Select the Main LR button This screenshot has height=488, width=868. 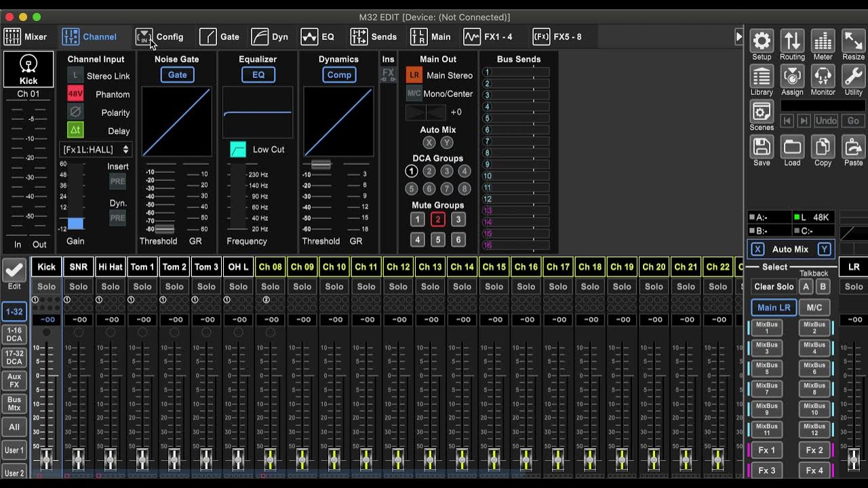774,307
